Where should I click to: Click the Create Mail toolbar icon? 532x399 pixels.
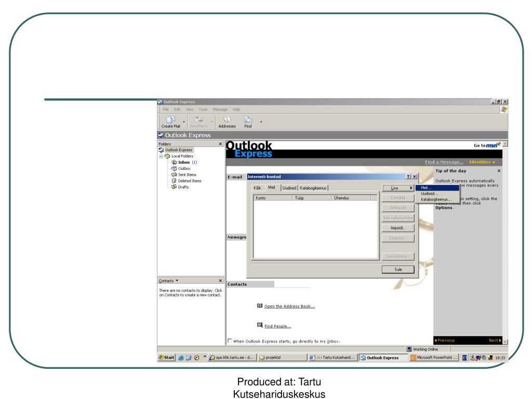point(170,122)
